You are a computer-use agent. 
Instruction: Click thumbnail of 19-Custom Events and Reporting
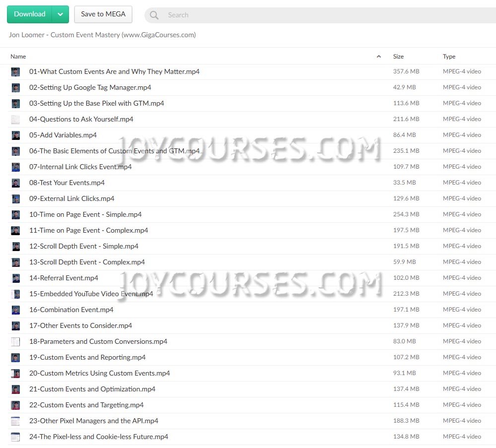pos(15,357)
